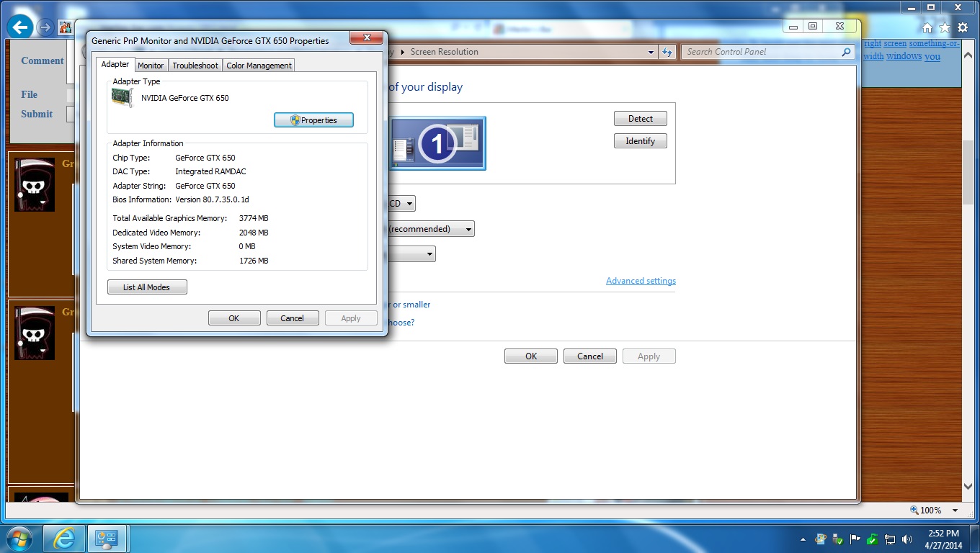Select the Control Panel taskbar icon
This screenshot has height=553, width=980.
coord(107,539)
